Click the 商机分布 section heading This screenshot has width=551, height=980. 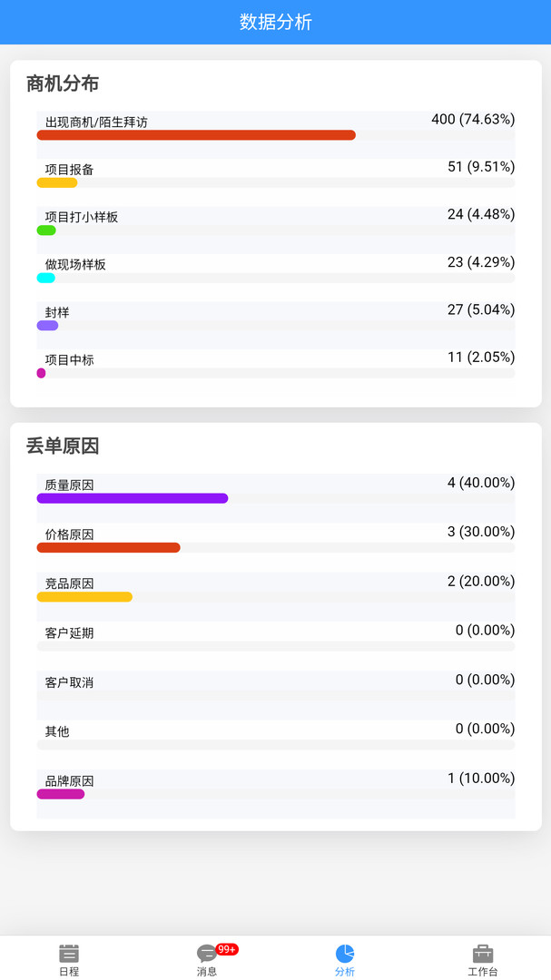click(x=63, y=83)
